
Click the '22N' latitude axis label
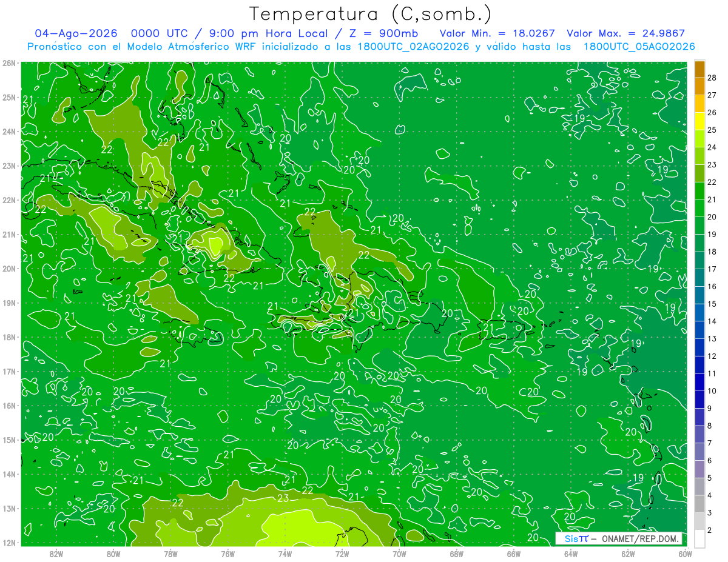9,200
